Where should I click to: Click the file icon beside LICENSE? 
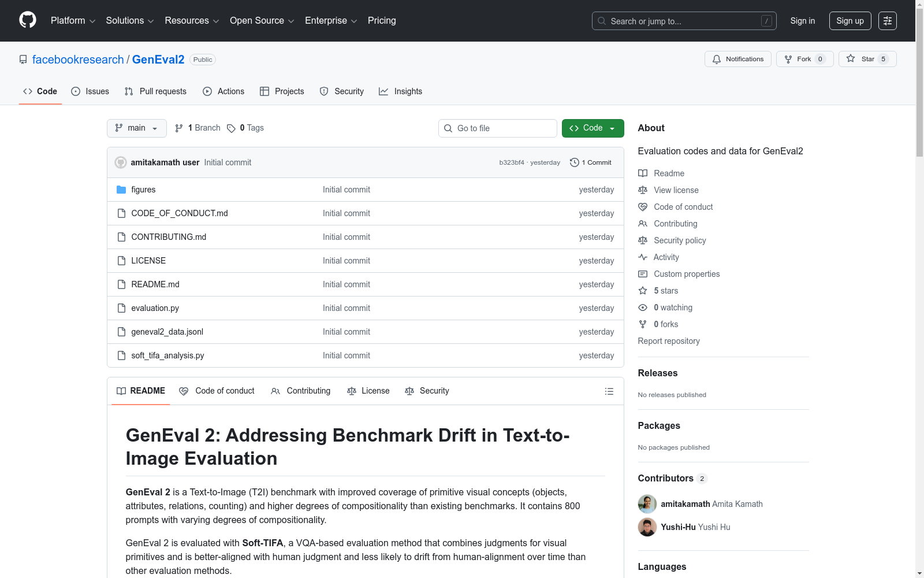(121, 261)
